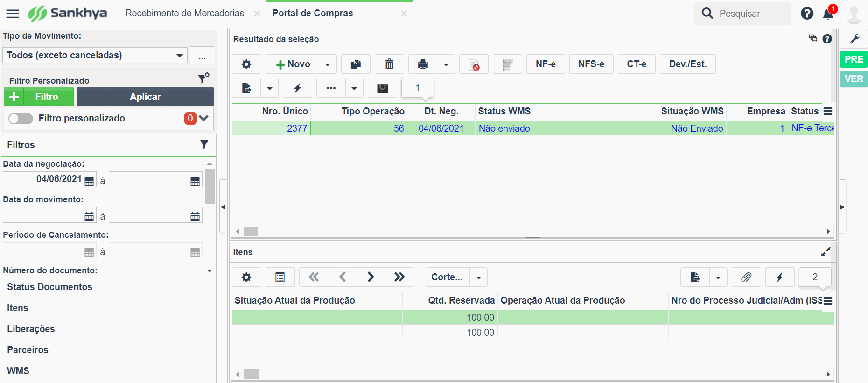Open column menu of the Resultado grid
Image resolution: width=868 pixels, height=383 pixels.
(x=828, y=111)
